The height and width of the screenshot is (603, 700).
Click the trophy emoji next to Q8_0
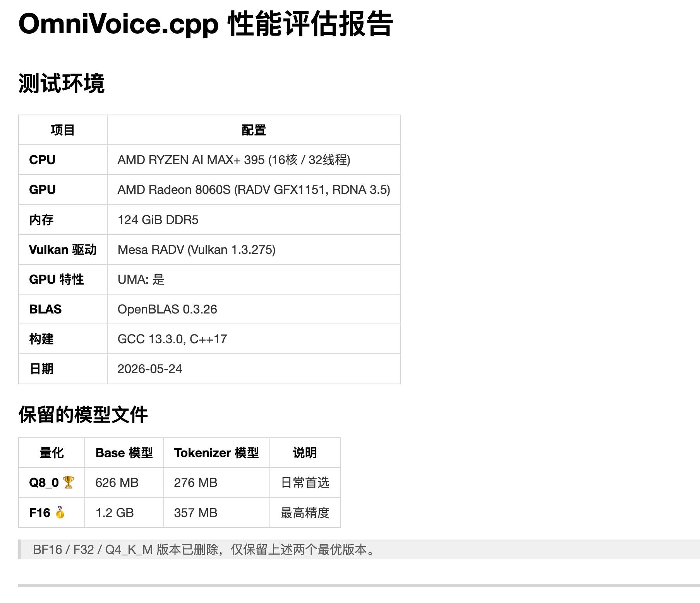click(x=68, y=482)
